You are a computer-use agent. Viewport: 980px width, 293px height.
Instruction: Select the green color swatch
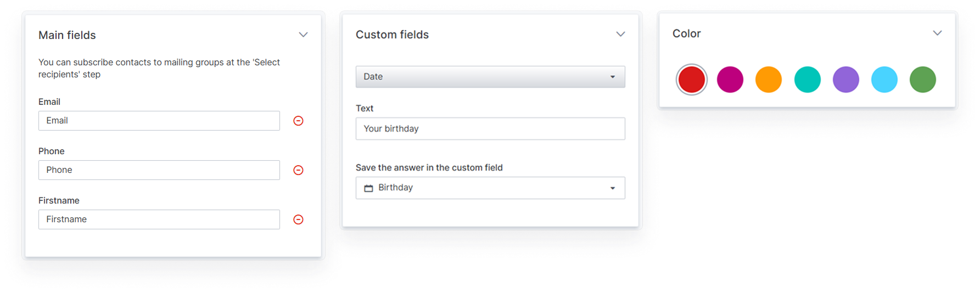(922, 80)
